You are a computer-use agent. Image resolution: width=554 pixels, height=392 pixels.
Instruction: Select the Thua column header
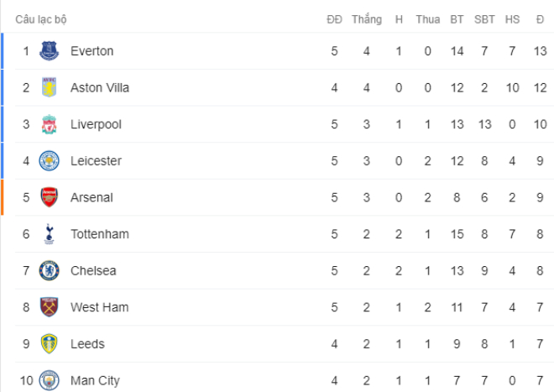(x=428, y=19)
